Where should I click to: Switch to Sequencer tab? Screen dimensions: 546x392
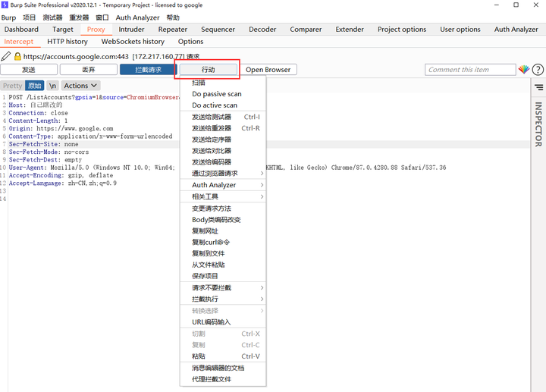click(218, 30)
